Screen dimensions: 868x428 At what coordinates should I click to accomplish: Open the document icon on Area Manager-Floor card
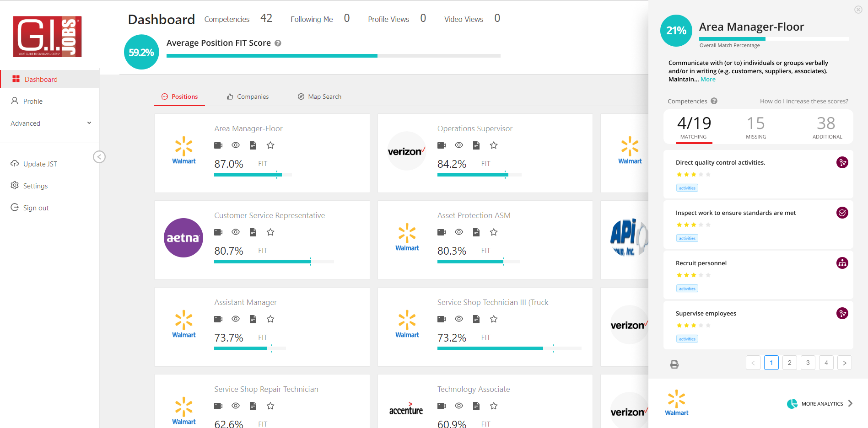[x=253, y=145]
